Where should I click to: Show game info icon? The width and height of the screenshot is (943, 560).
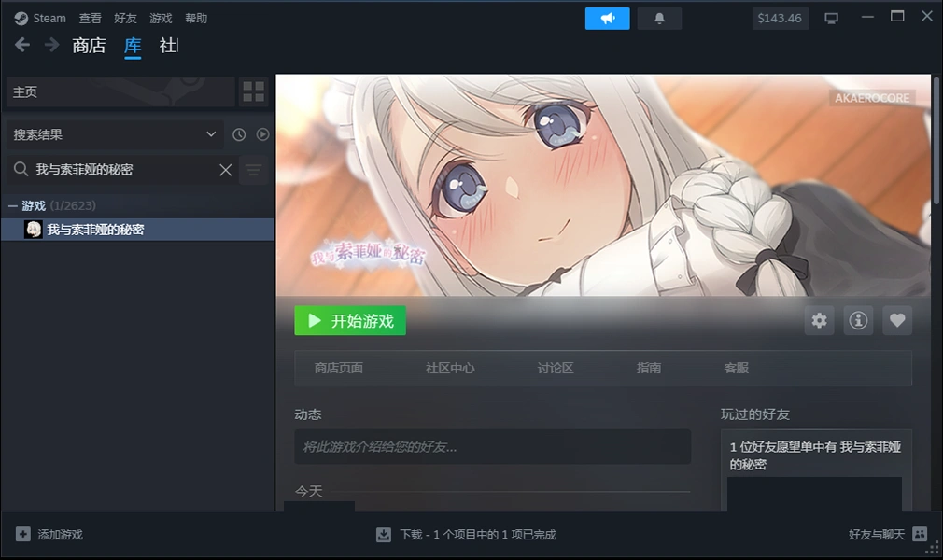858,320
